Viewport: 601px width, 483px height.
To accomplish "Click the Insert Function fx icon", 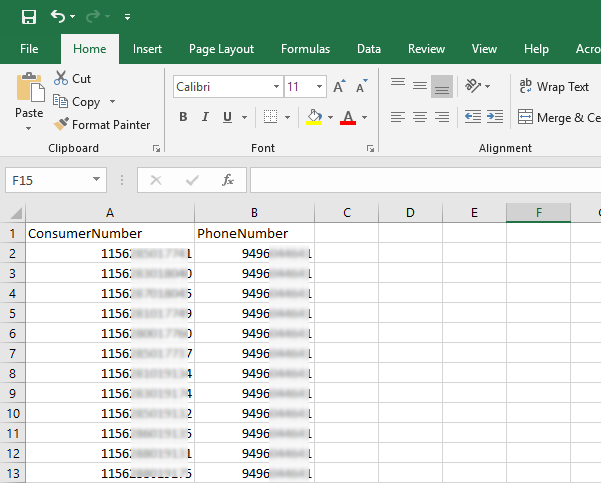I will pos(228,180).
